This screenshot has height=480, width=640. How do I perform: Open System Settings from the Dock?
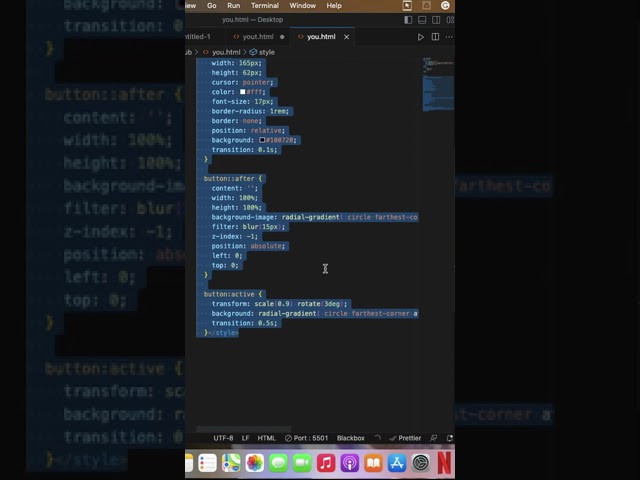pos(420,463)
